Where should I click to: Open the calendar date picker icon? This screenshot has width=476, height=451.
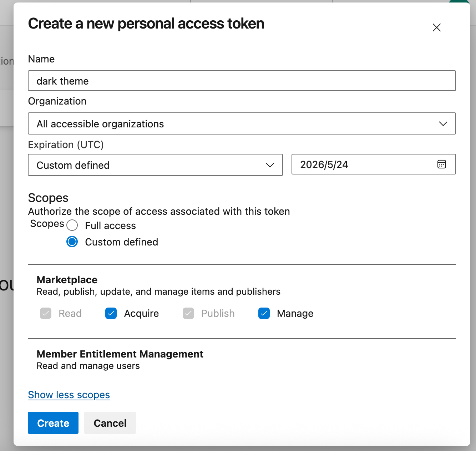[441, 164]
